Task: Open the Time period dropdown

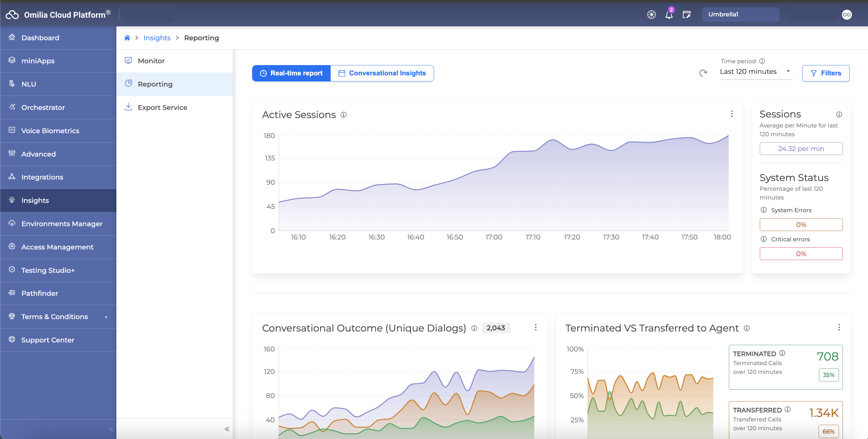Action: click(x=755, y=72)
